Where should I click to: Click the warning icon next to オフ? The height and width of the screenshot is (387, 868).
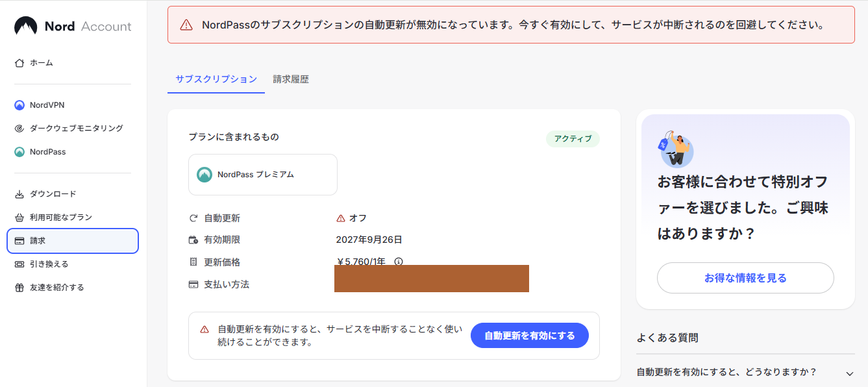point(341,218)
